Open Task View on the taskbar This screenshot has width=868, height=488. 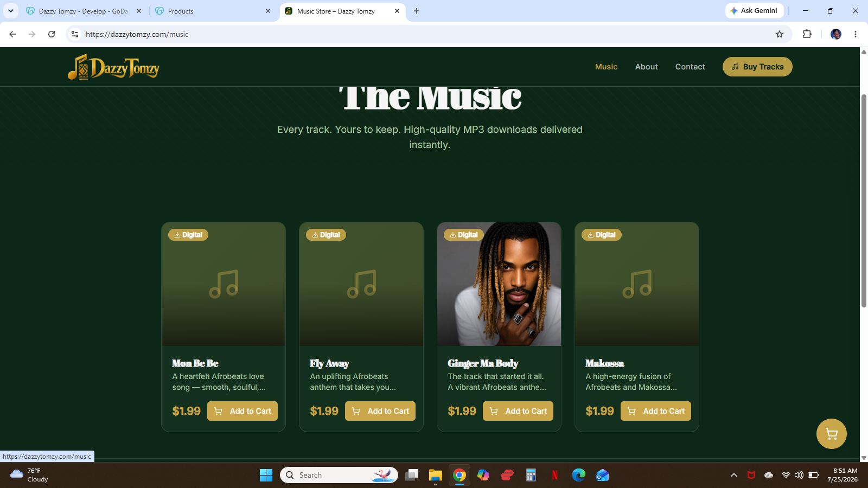[x=412, y=475]
